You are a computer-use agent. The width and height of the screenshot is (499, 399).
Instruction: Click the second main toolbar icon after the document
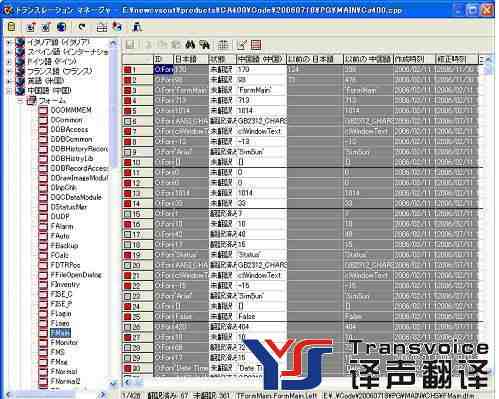pyautogui.click(x=31, y=27)
